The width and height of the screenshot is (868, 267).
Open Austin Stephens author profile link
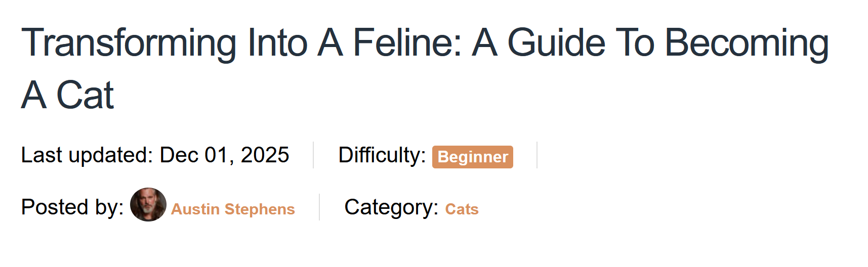point(232,209)
